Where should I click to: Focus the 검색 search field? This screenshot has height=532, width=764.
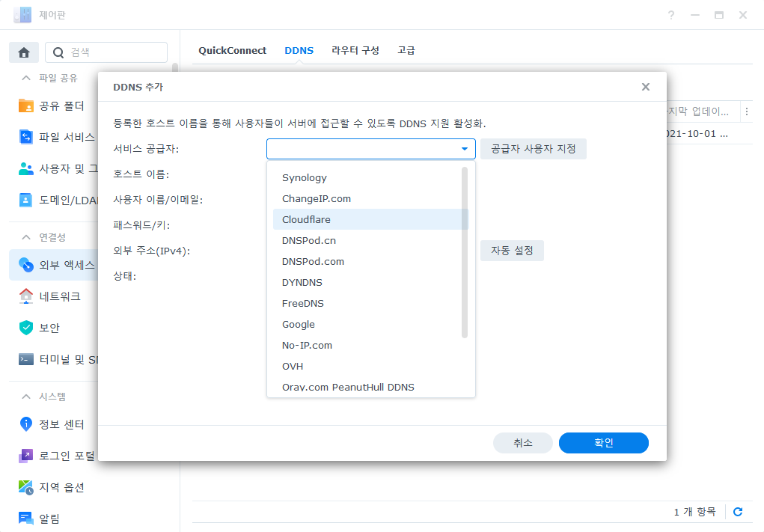106,52
